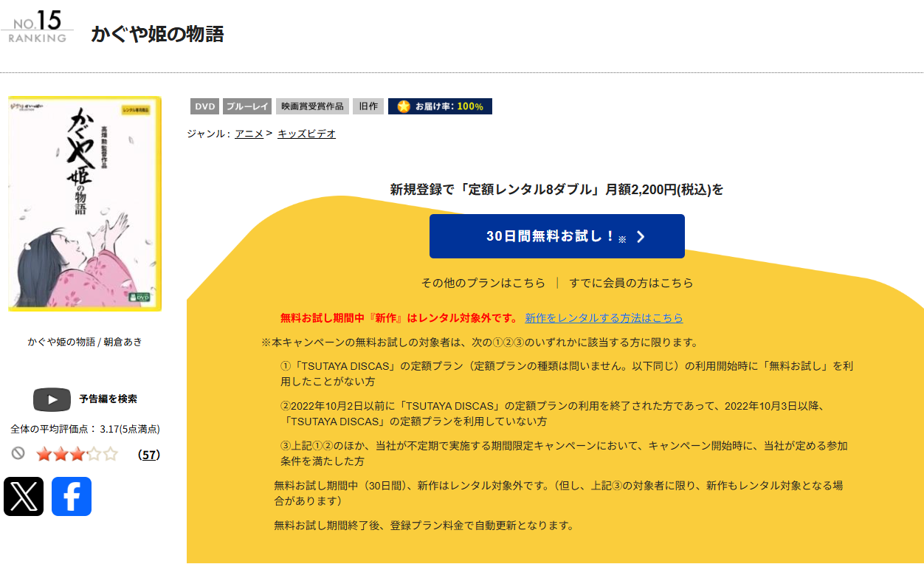The width and height of the screenshot is (924, 564).
Task: Share this title on Facebook
Action: coord(72,496)
